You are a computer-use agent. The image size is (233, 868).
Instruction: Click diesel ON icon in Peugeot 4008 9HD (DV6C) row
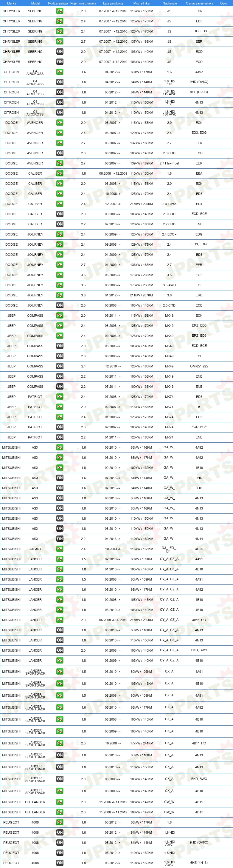[x=60, y=842]
